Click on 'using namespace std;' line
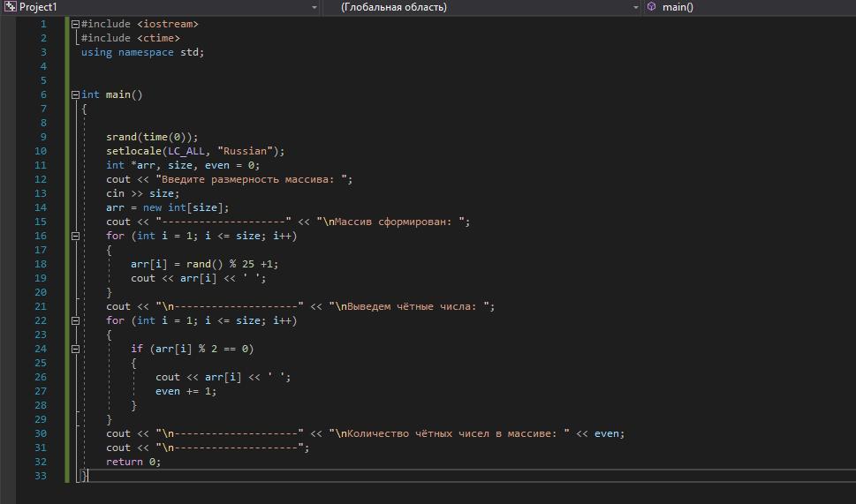This screenshot has height=504, width=856. (142, 52)
